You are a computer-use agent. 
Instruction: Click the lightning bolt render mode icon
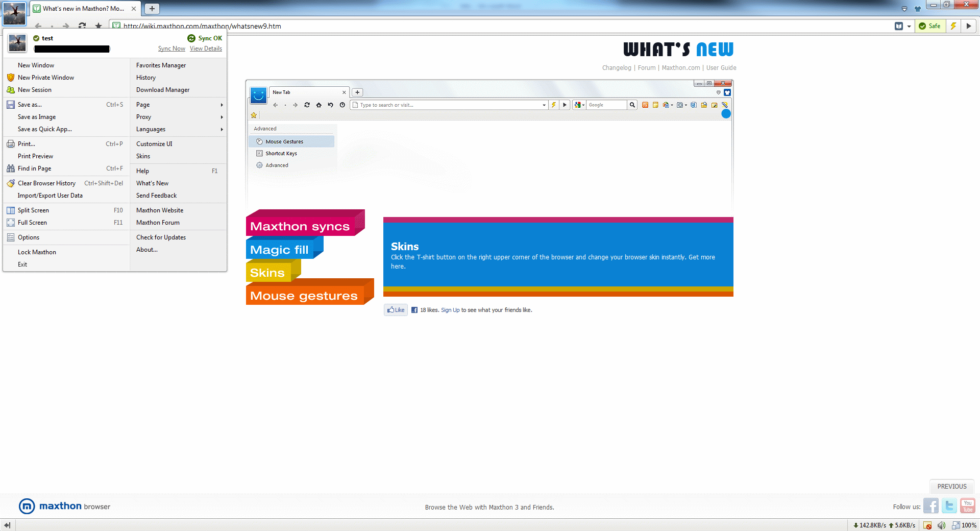coord(953,26)
